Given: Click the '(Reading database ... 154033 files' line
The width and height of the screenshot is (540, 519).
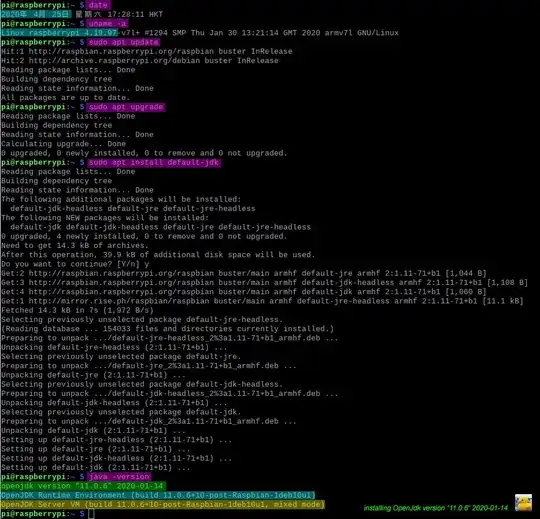Looking at the screenshot, I should (167, 329).
